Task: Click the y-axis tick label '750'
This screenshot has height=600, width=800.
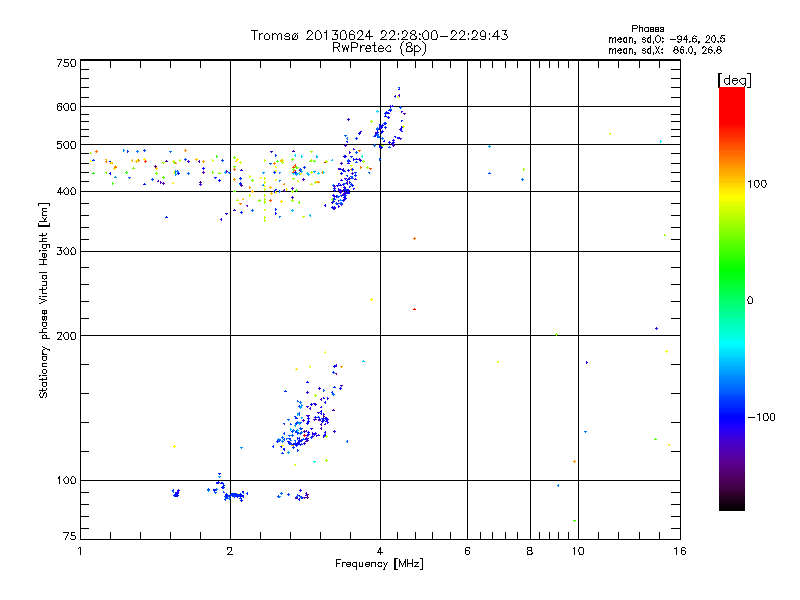Action: click(x=66, y=63)
